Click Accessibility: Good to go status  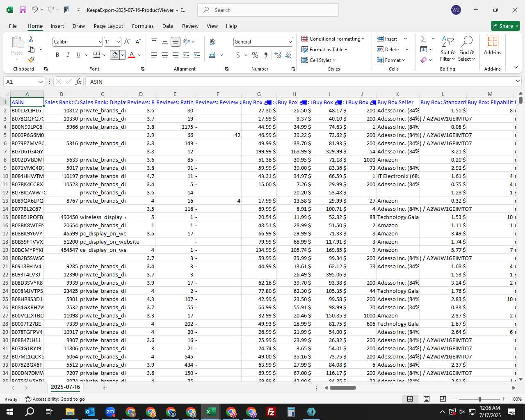[55, 399]
